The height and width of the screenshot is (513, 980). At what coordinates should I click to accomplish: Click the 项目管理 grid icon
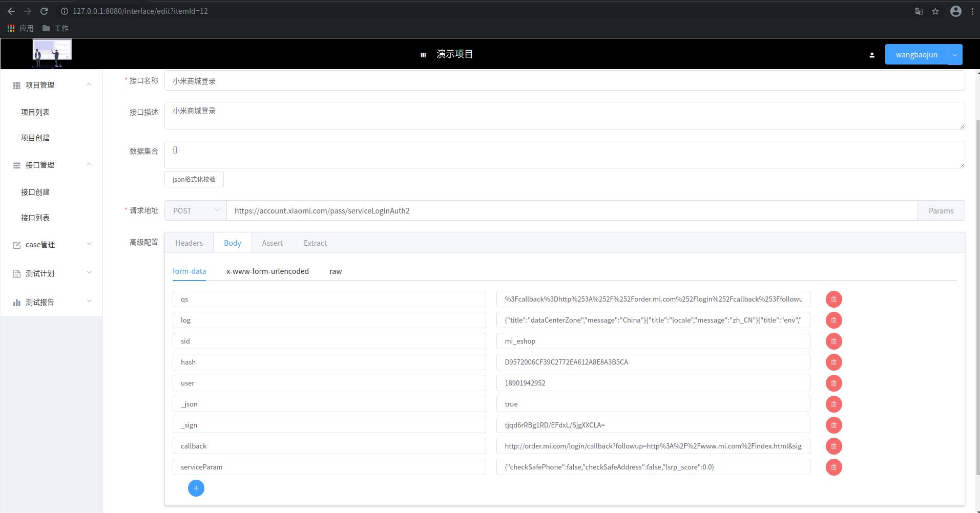coord(17,85)
